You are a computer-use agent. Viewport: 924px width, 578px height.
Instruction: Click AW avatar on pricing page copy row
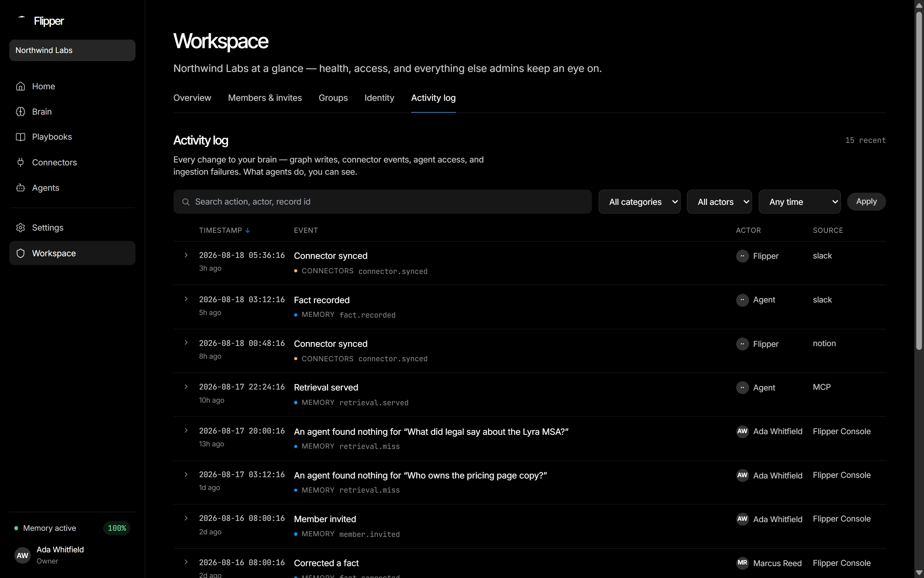(742, 476)
